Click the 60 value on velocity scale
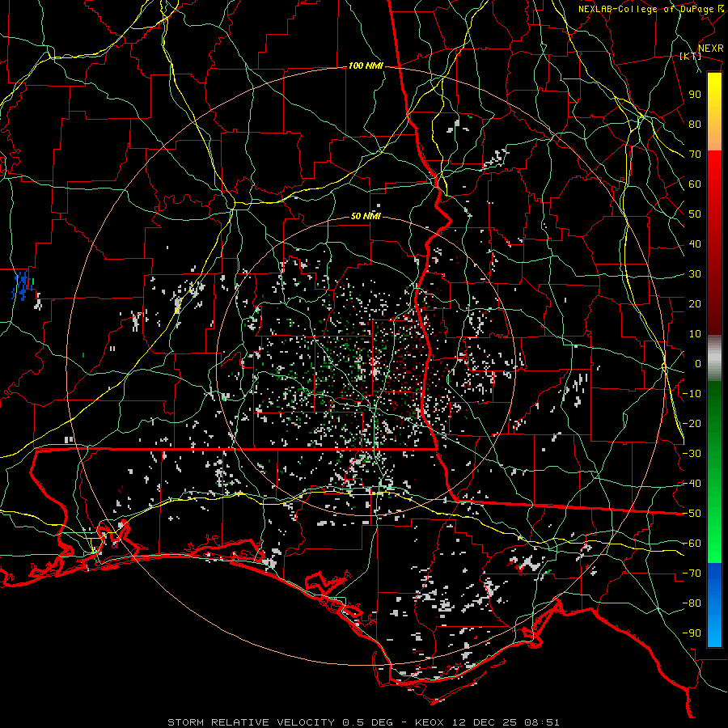 (x=695, y=184)
